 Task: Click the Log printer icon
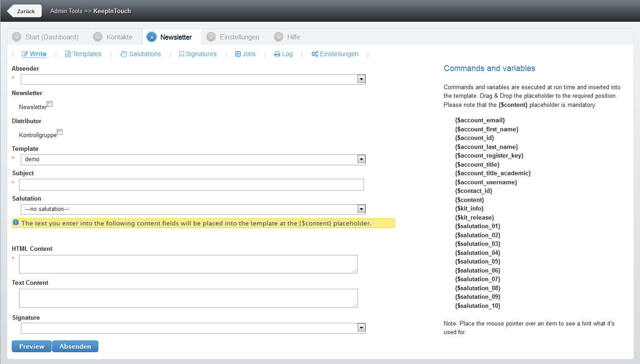tap(277, 54)
